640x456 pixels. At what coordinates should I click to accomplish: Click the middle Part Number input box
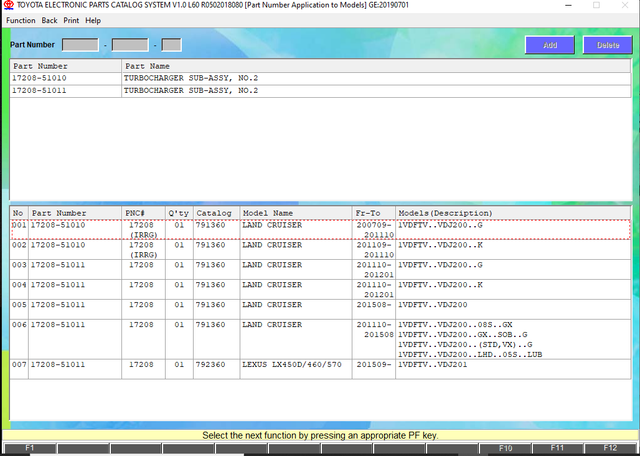click(x=129, y=45)
